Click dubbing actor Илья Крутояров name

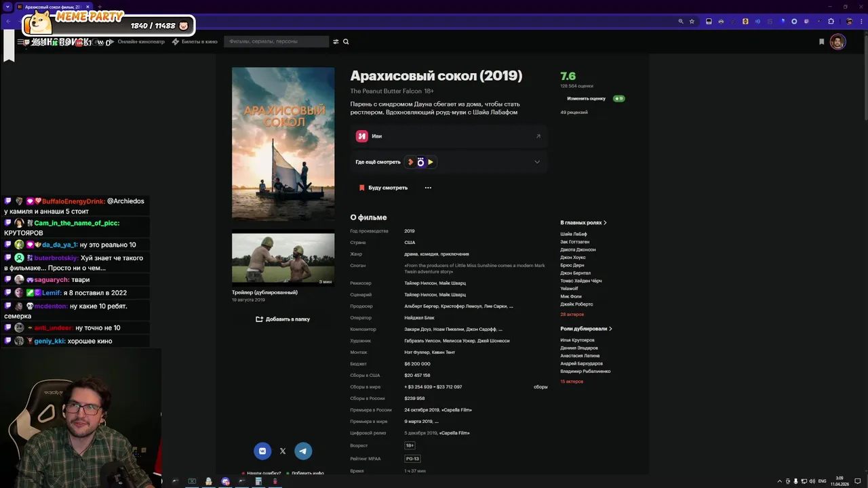coord(577,340)
